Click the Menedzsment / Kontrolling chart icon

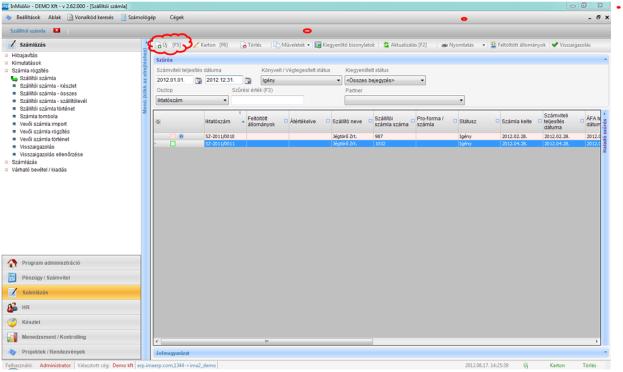[x=12, y=337]
